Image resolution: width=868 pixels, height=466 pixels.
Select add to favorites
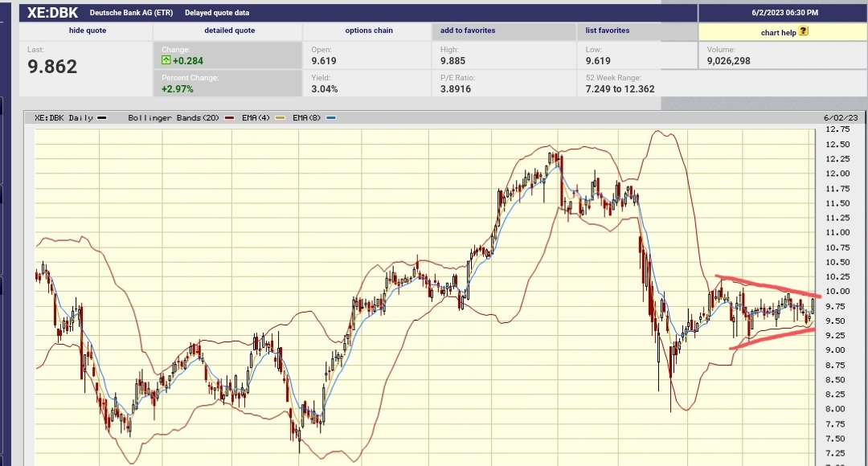(468, 31)
